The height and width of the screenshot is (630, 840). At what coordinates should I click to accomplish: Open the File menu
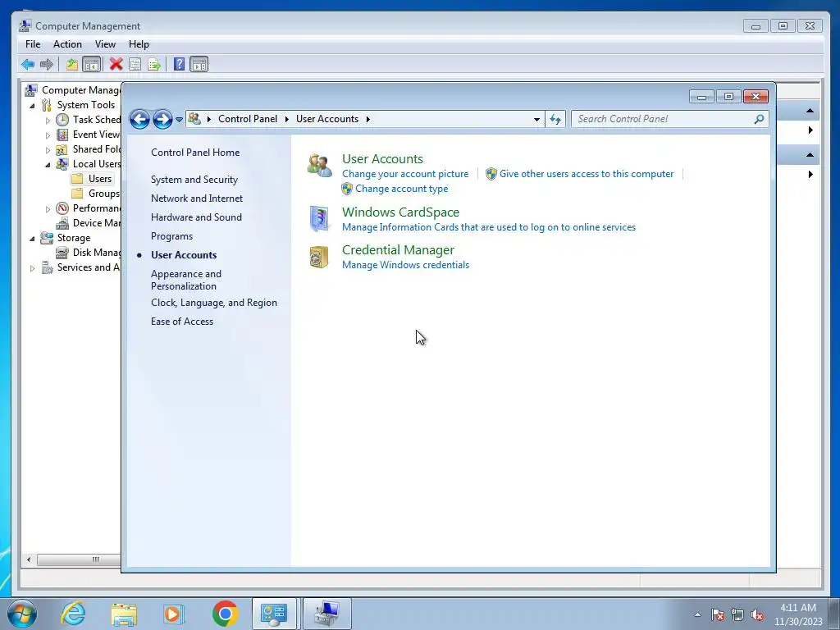(33, 44)
